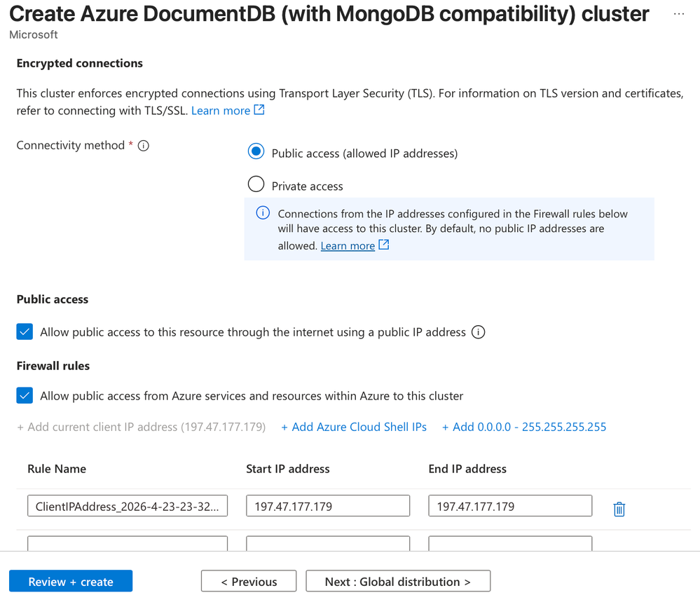Click the public access info icon
The height and width of the screenshot is (602, 700).
click(x=478, y=332)
